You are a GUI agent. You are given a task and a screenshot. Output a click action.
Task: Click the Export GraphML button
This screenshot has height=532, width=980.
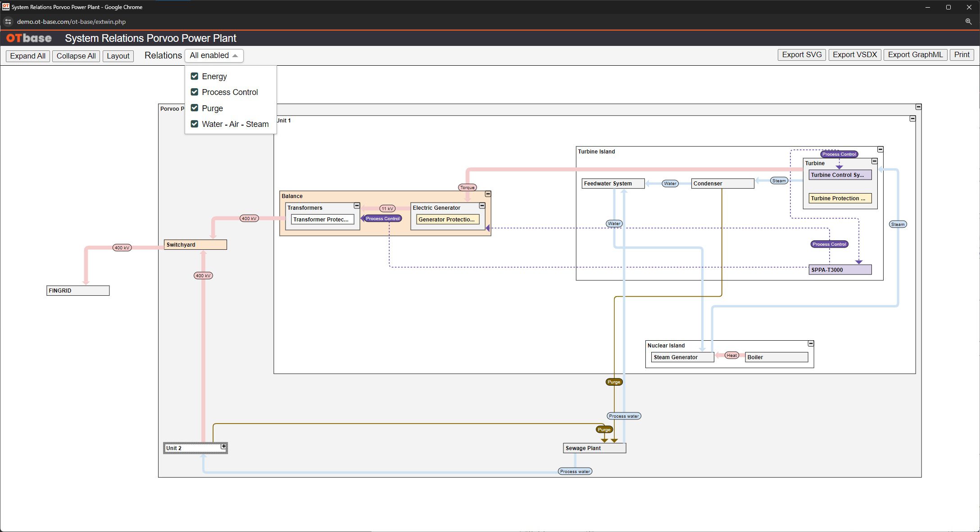tap(915, 55)
